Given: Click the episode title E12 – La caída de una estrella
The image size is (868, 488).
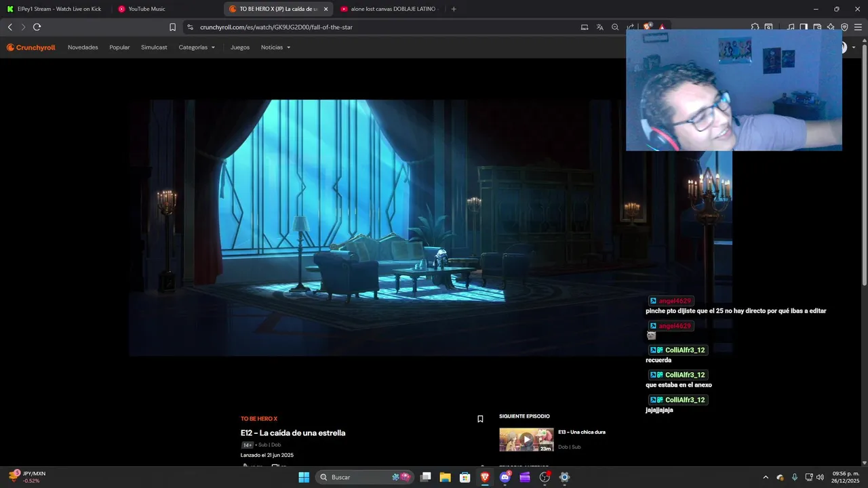Looking at the screenshot, I should point(293,433).
